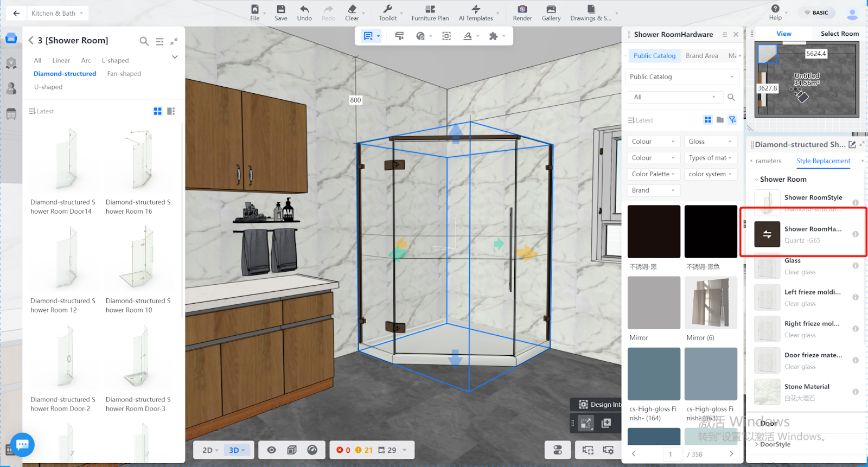Screen dimensions: 868x467
Task: Collapse the Shower Room section
Action: point(757,180)
